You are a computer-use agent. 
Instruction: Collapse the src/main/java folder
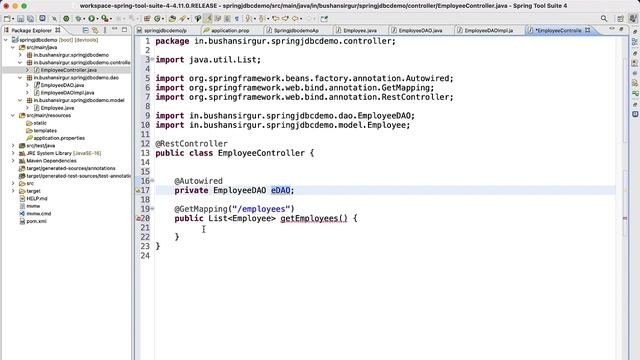13,47
